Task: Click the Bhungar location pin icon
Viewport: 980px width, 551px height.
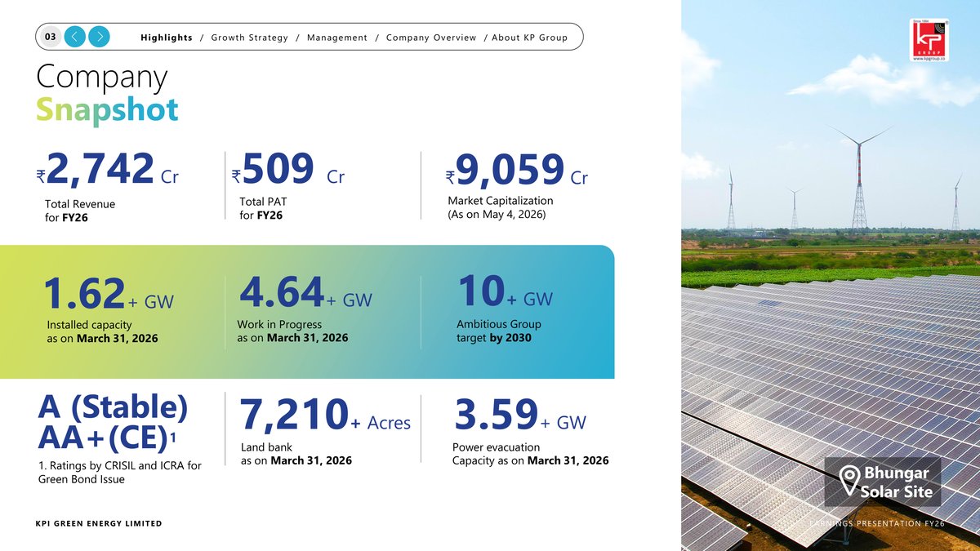Action: click(849, 479)
